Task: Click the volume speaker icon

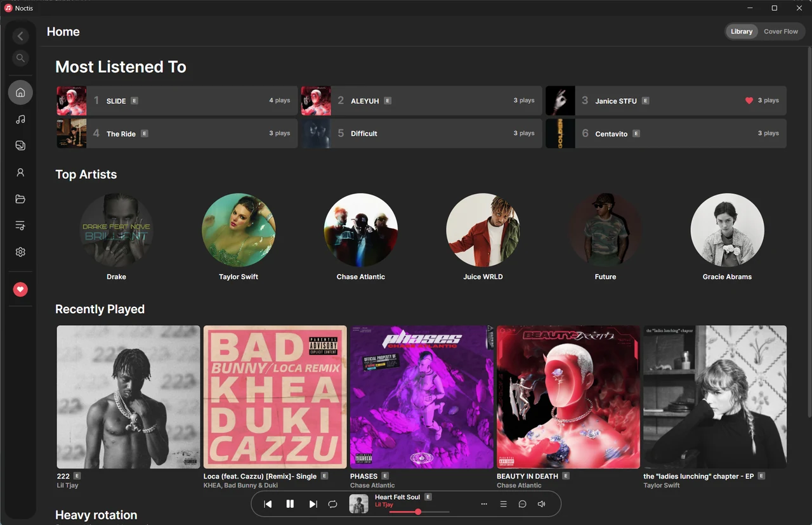Action: coord(542,504)
